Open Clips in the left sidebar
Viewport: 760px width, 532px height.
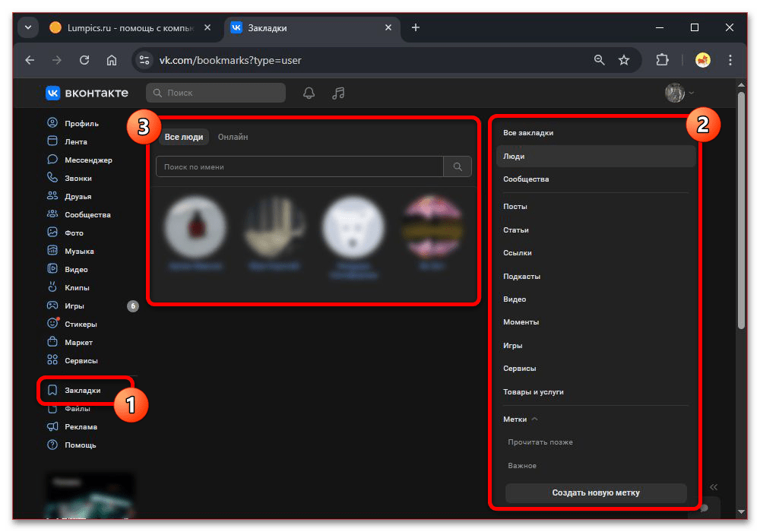[76, 288]
